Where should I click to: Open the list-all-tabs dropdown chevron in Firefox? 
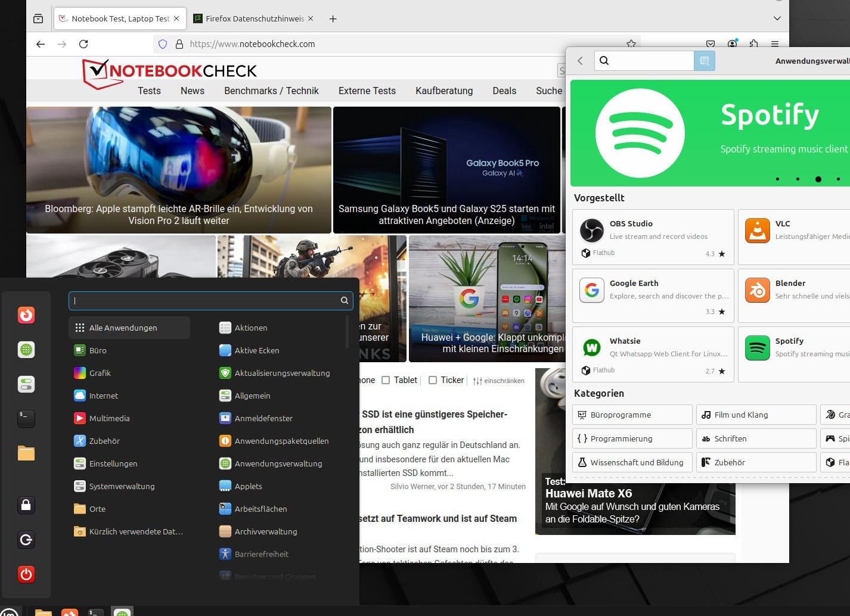pyautogui.click(x=777, y=18)
